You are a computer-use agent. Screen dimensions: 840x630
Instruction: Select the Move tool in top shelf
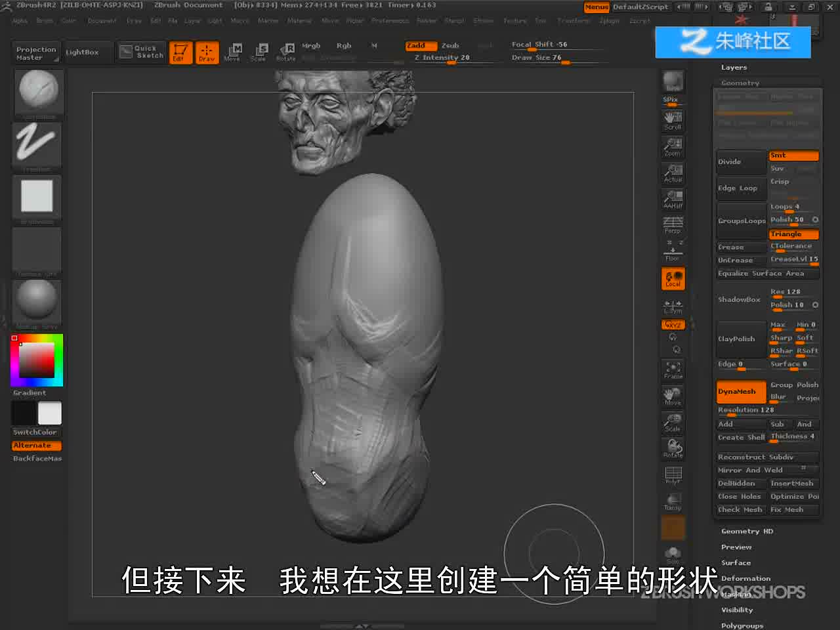(x=232, y=52)
